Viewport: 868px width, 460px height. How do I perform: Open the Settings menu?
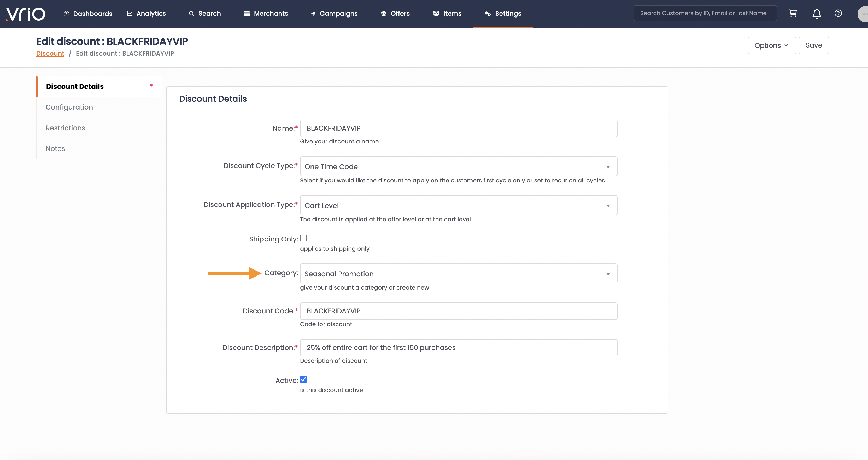coord(503,14)
